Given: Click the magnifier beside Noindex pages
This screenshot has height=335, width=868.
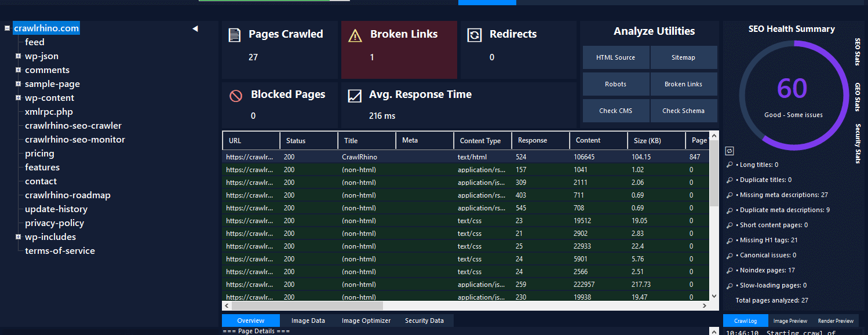Looking at the screenshot, I should [x=730, y=271].
